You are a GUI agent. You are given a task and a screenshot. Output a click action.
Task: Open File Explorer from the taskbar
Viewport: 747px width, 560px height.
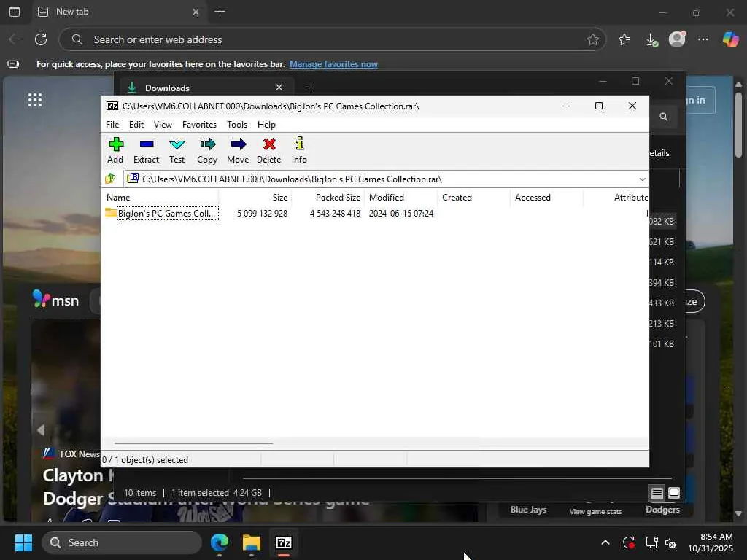coord(252,542)
